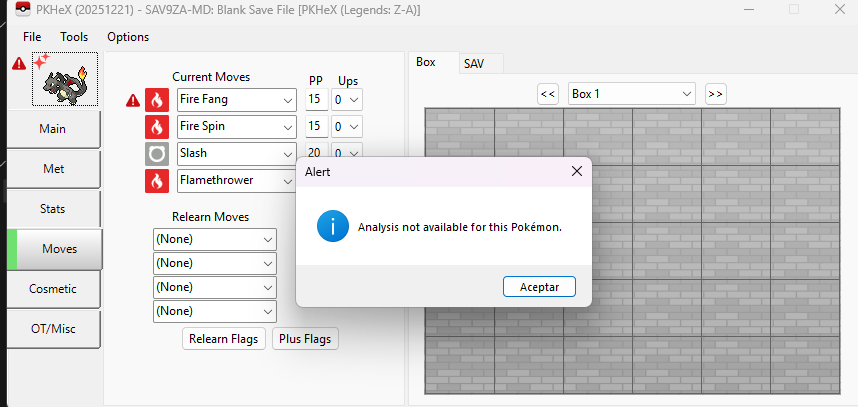Click the fire type icon beside Fire Fang
Screen dimensions: 858x407
click(x=157, y=100)
